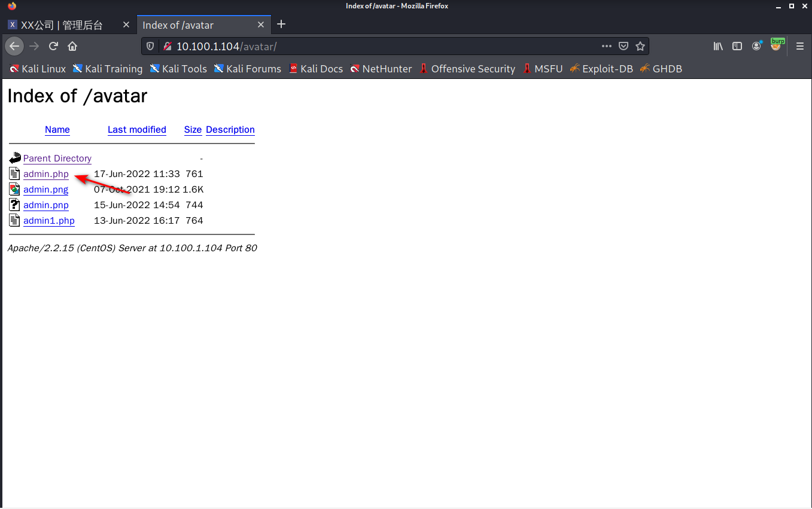This screenshot has height=509, width=812.
Task: Open the Firefox library icon
Action: (718, 46)
